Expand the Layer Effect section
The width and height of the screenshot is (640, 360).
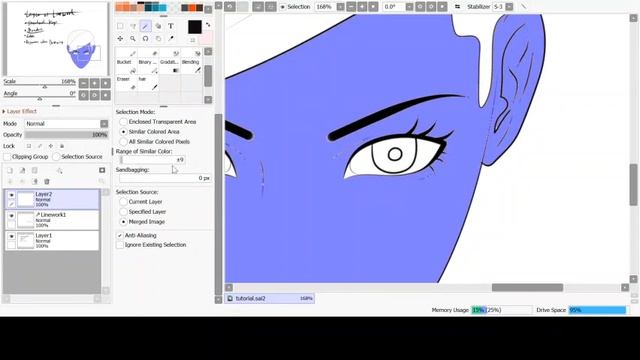click(20, 111)
